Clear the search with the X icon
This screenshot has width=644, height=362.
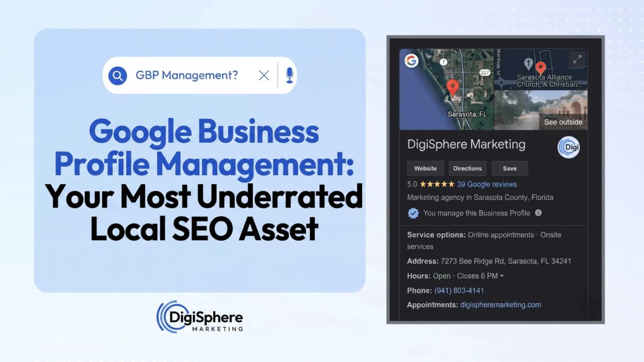coord(264,76)
